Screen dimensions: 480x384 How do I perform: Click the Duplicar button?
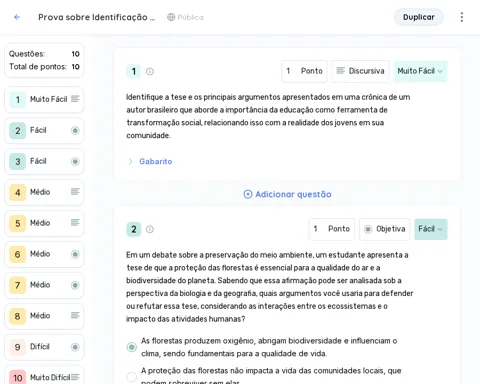point(419,17)
